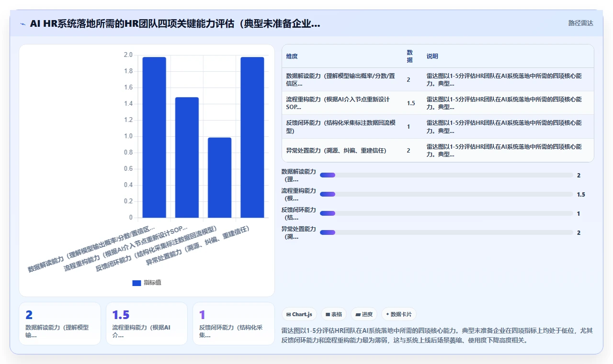
Task: Click the 反馈闭环能力 progress bar
Action: click(446, 213)
